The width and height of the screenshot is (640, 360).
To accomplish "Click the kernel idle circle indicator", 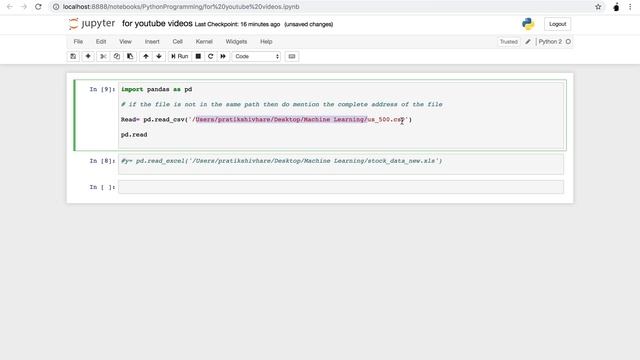I will tap(568, 42).
